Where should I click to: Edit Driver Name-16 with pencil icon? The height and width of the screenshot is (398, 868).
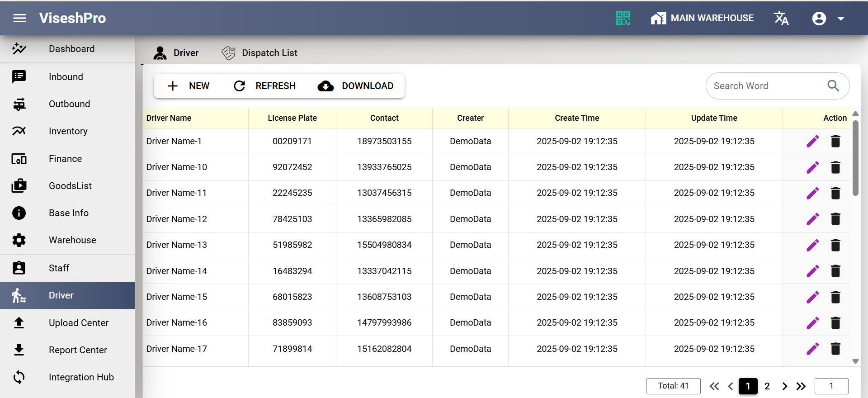(812, 323)
